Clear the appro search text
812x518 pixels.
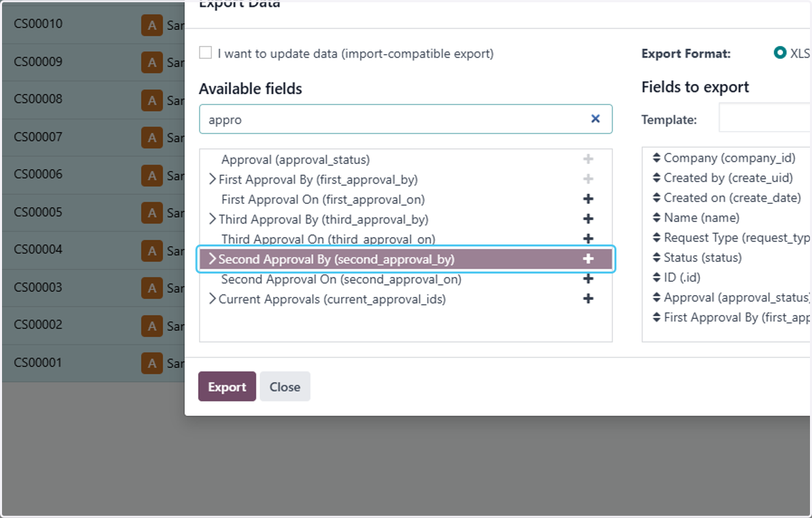coord(595,118)
